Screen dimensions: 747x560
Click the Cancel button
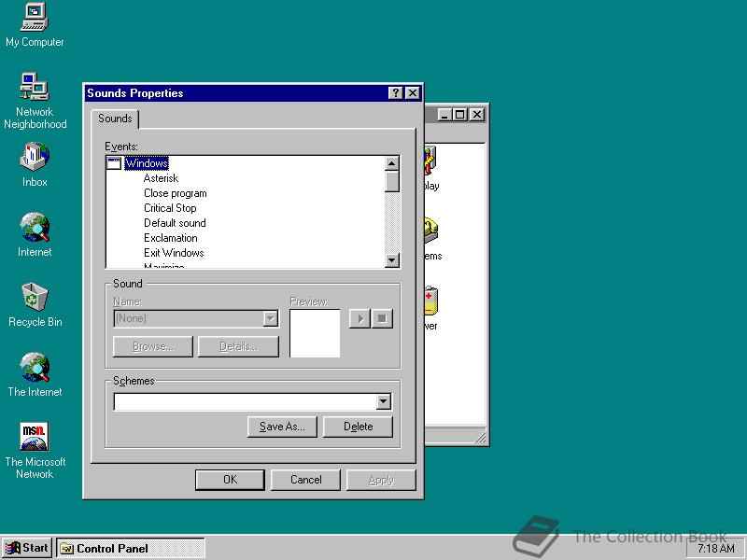point(306,480)
